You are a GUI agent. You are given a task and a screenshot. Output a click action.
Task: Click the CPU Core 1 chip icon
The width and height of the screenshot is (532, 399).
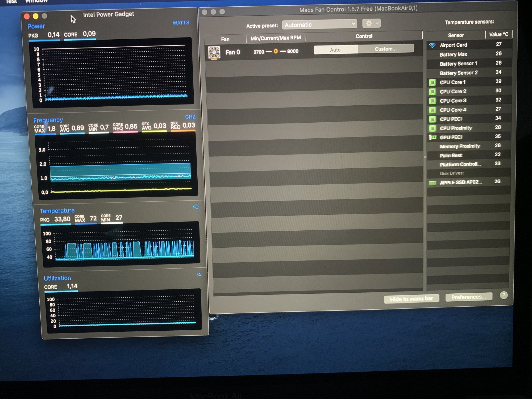(432, 82)
